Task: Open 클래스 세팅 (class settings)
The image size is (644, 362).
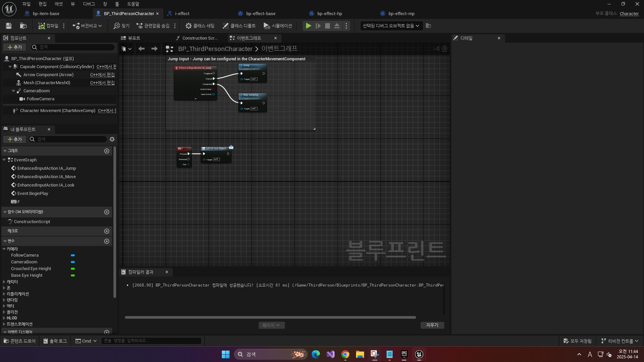Action: [x=200, y=26]
